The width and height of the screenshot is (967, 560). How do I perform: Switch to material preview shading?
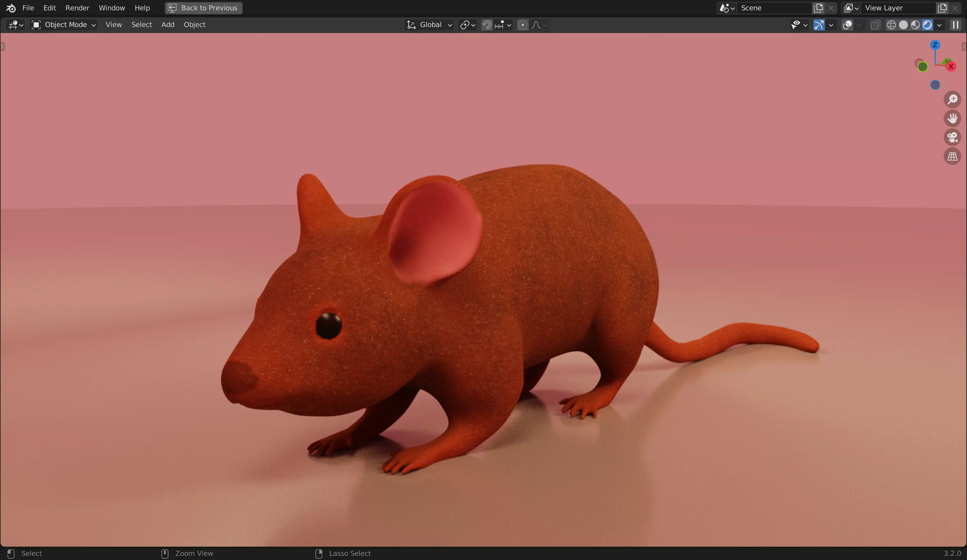point(915,25)
